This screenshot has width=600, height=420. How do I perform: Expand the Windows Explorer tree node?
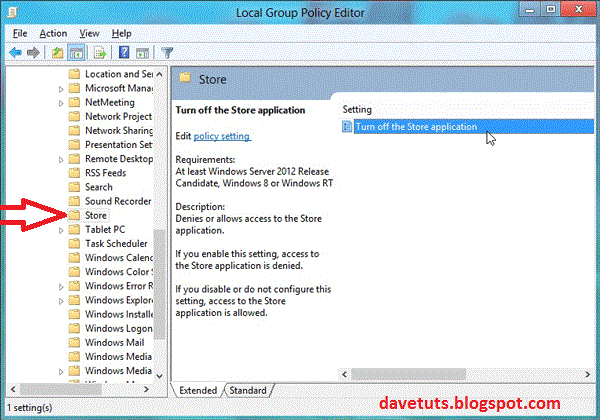(x=61, y=300)
